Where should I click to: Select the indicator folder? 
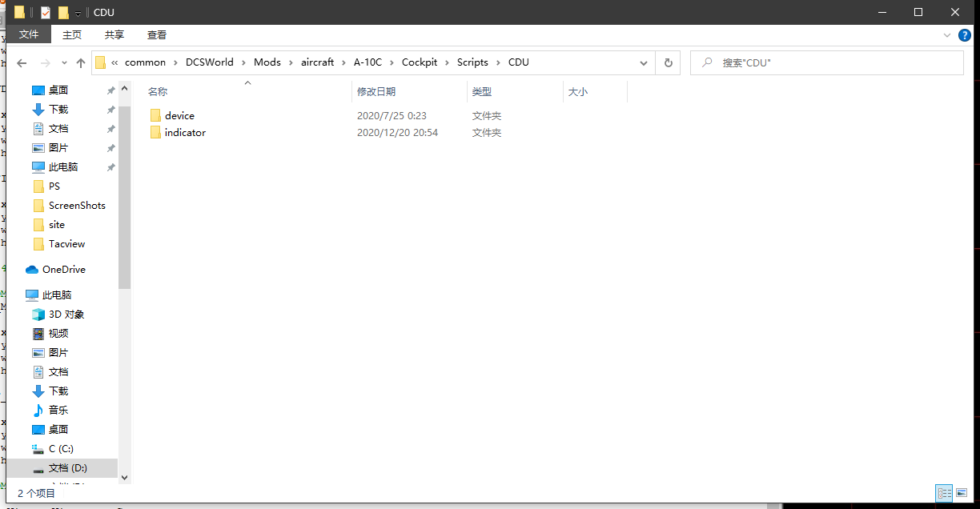185,133
